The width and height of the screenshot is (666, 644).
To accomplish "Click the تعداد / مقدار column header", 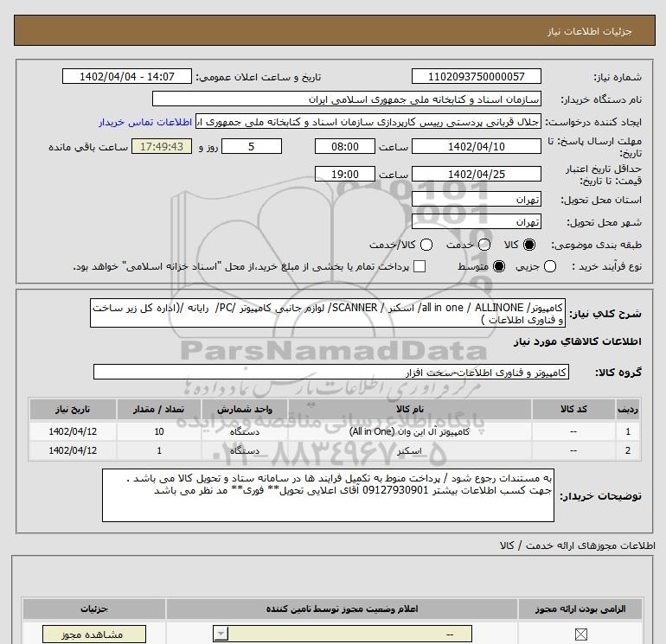I will pos(159,409).
